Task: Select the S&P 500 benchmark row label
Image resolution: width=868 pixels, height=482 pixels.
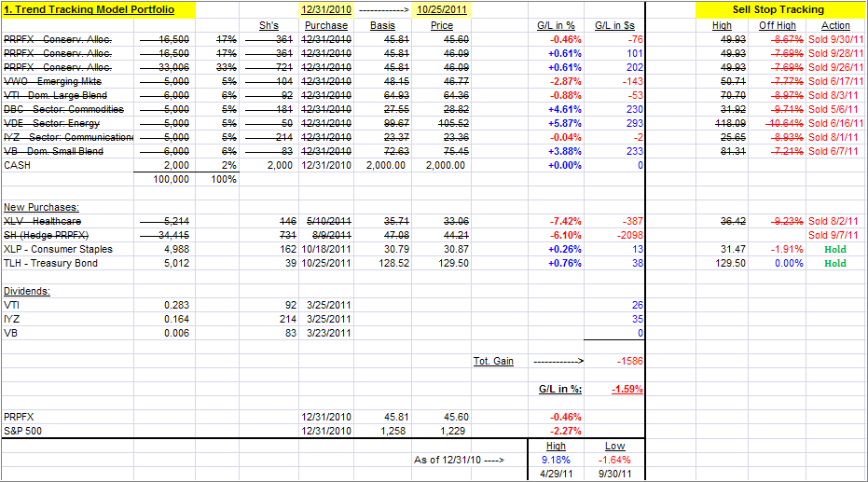Action: click(x=22, y=431)
